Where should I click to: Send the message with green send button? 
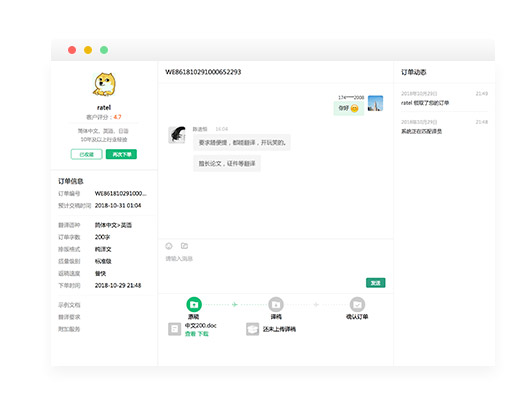tap(376, 283)
